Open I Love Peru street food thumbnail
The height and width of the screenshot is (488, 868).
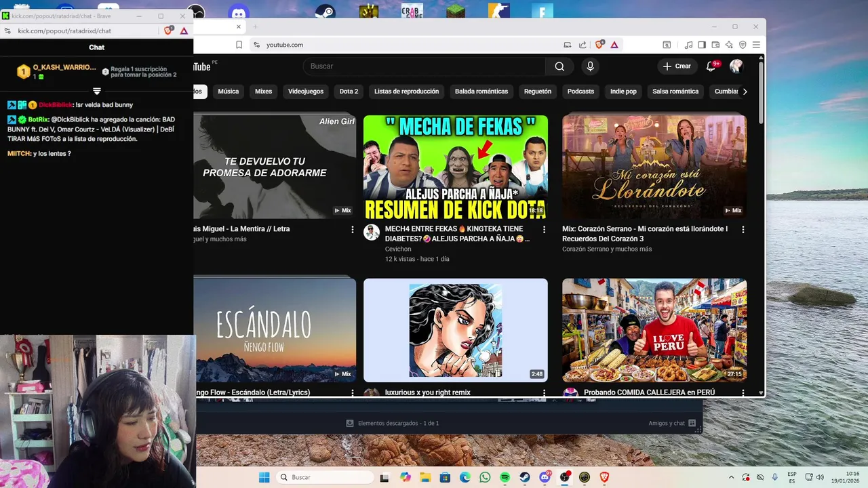[654, 330]
